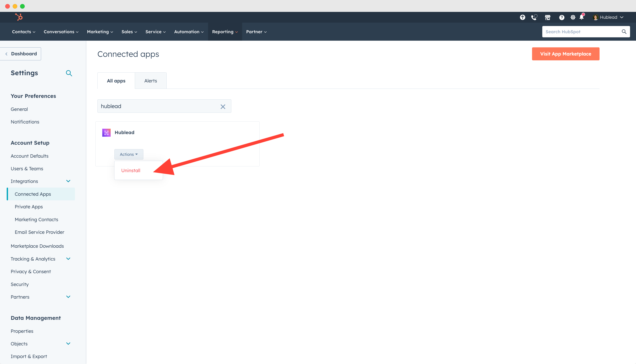Open the Actions dropdown for Hublead

pos(129,154)
